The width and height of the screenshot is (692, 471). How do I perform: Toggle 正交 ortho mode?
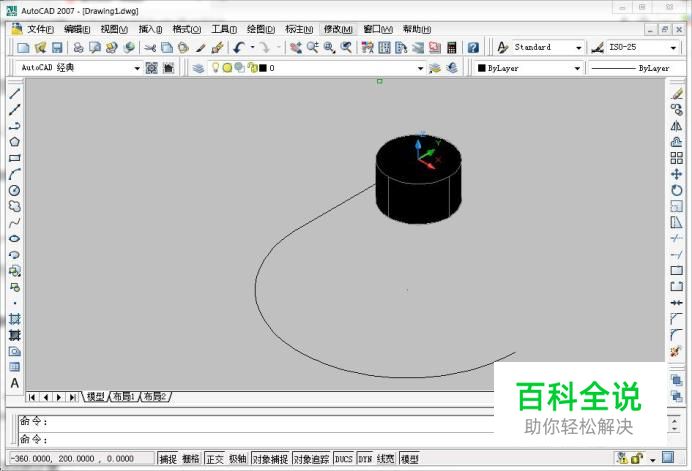215,459
